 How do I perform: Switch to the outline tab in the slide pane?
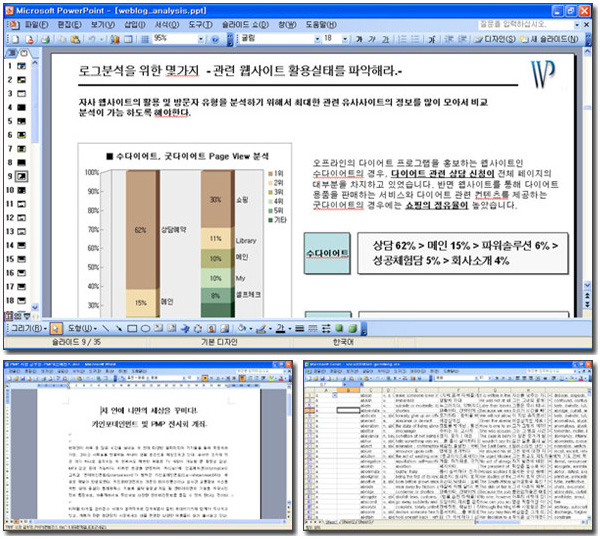click(12, 53)
